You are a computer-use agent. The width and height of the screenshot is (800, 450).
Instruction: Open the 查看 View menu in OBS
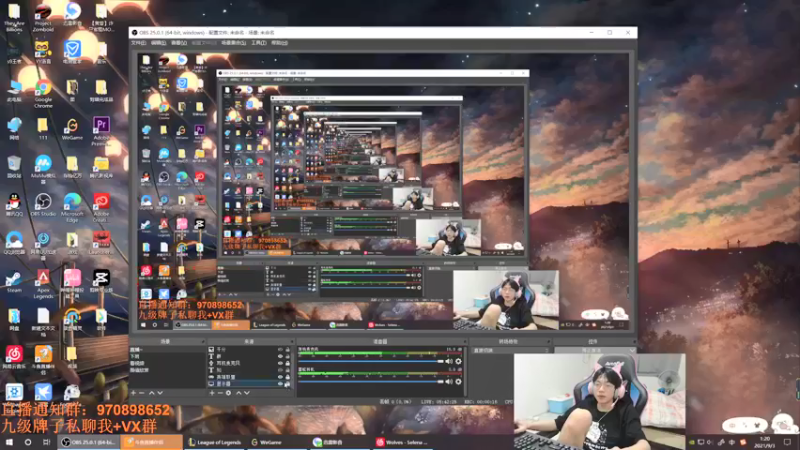point(179,43)
